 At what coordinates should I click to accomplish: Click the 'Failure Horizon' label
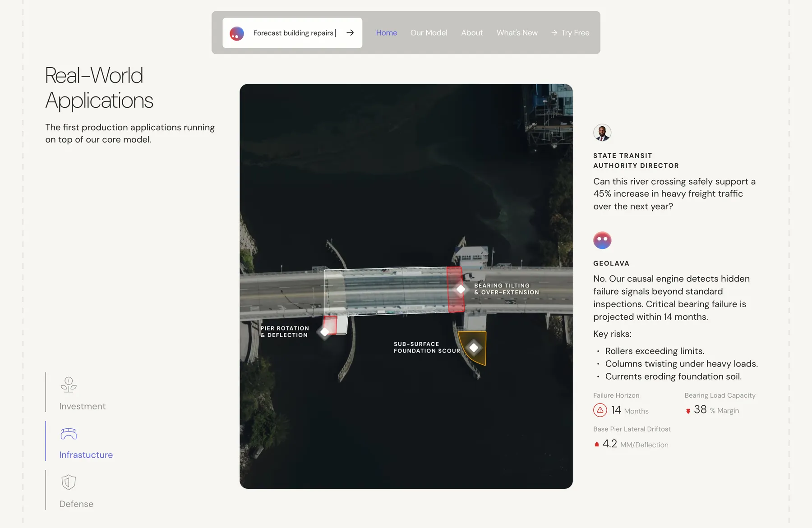tap(616, 395)
